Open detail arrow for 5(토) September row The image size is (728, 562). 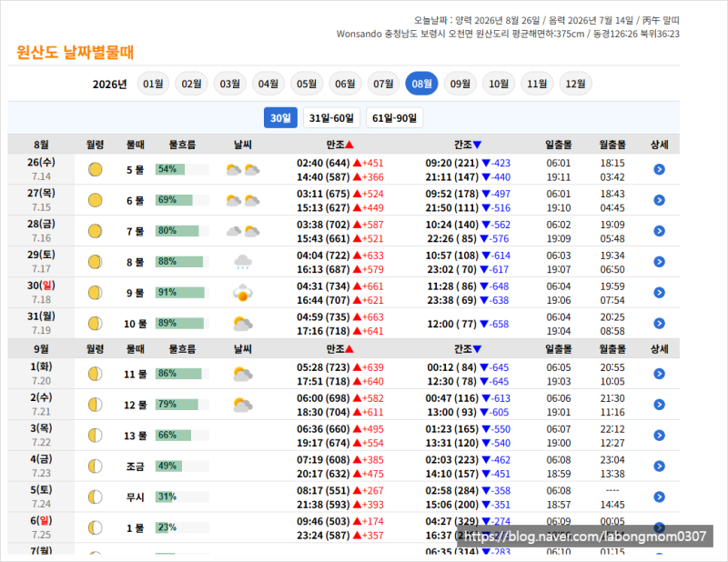tap(659, 497)
